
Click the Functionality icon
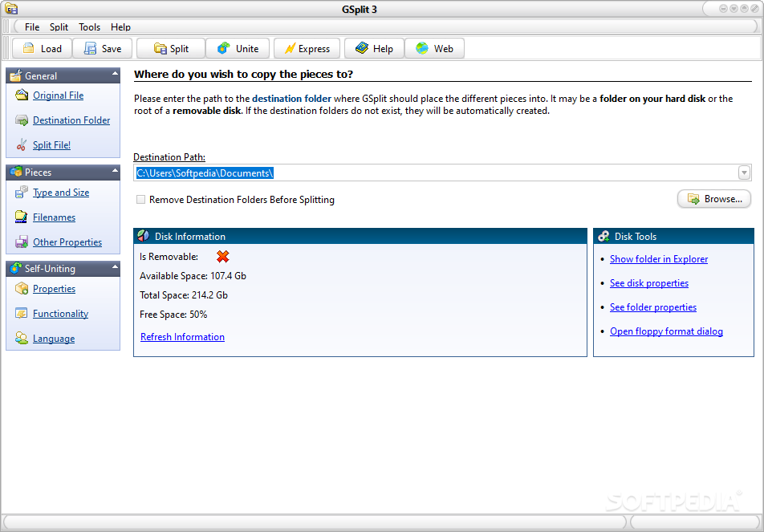(x=22, y=313)
